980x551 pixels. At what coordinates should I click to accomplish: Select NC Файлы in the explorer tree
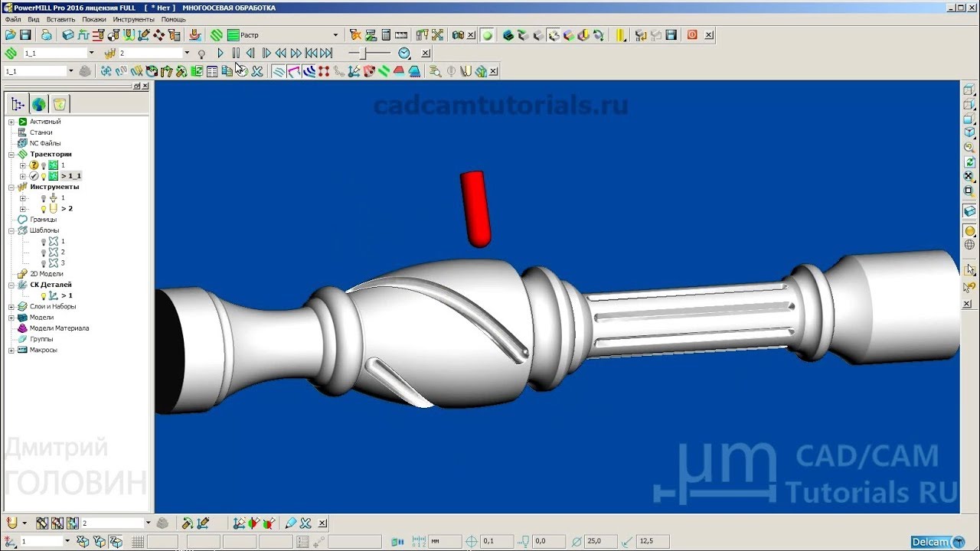(x=45, y=143)
